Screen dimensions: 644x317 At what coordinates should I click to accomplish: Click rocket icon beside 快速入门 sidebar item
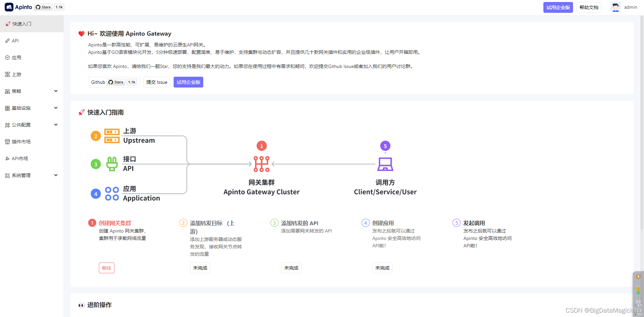8,24
